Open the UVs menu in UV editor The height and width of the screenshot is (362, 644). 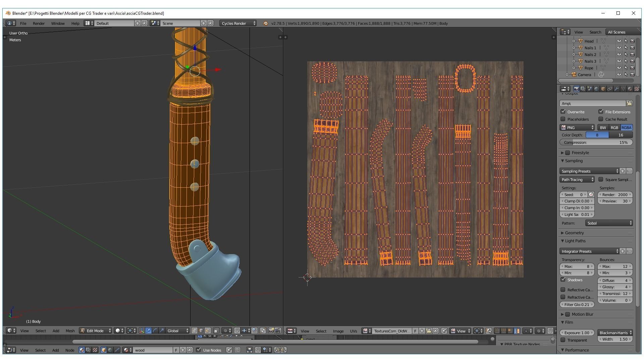pyautogui.click(x=354, y=331)
